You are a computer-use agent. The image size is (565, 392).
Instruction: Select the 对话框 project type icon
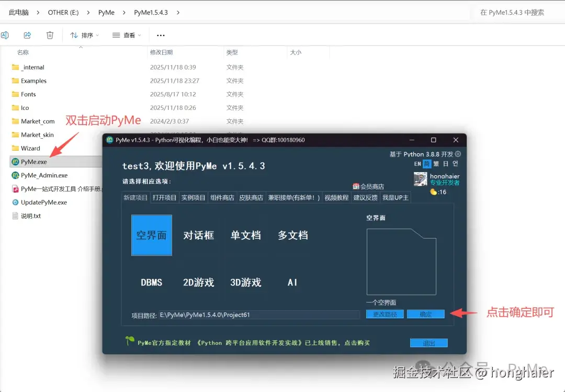(198, 236)
